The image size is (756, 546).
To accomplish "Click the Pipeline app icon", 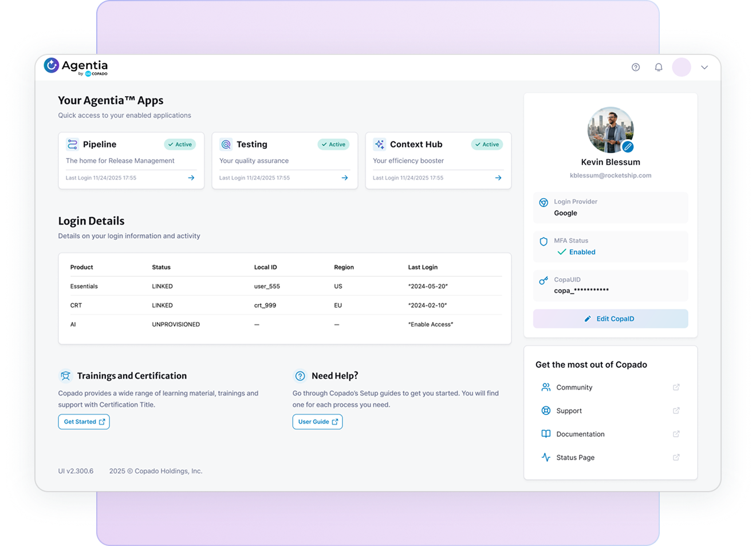I will [72, 144].
